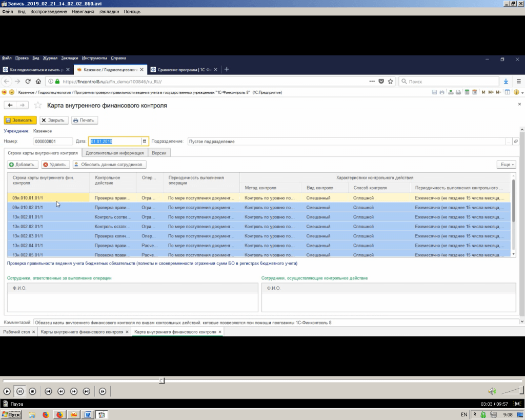
Task: Open the Воспроизведение menu in the player
Action: coord(48,11)
